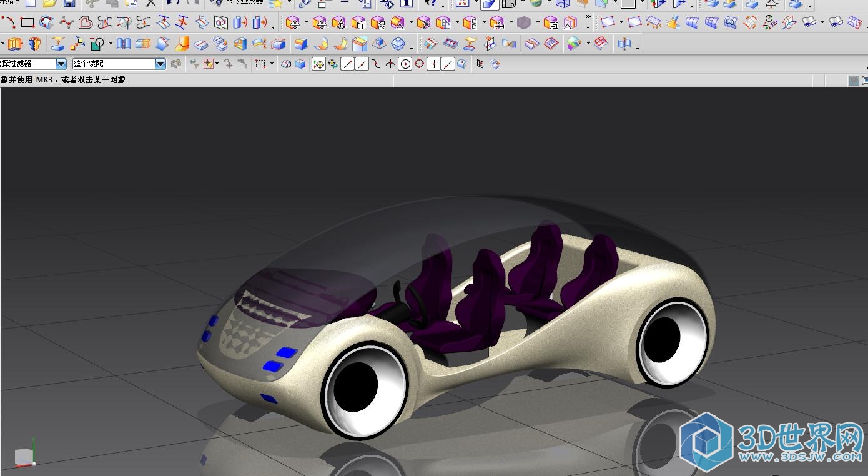
Task: Open the selection filter dropdown arrow
Action: [61, 64]
